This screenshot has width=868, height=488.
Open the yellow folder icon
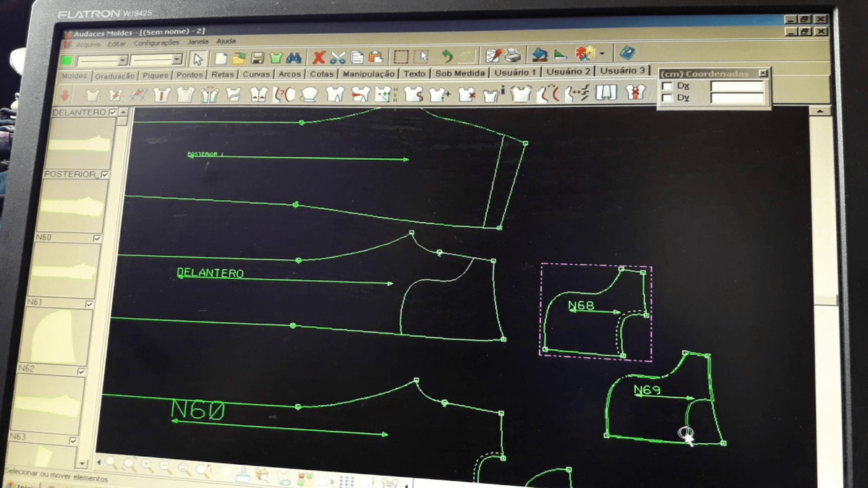(x=239, y=58)
